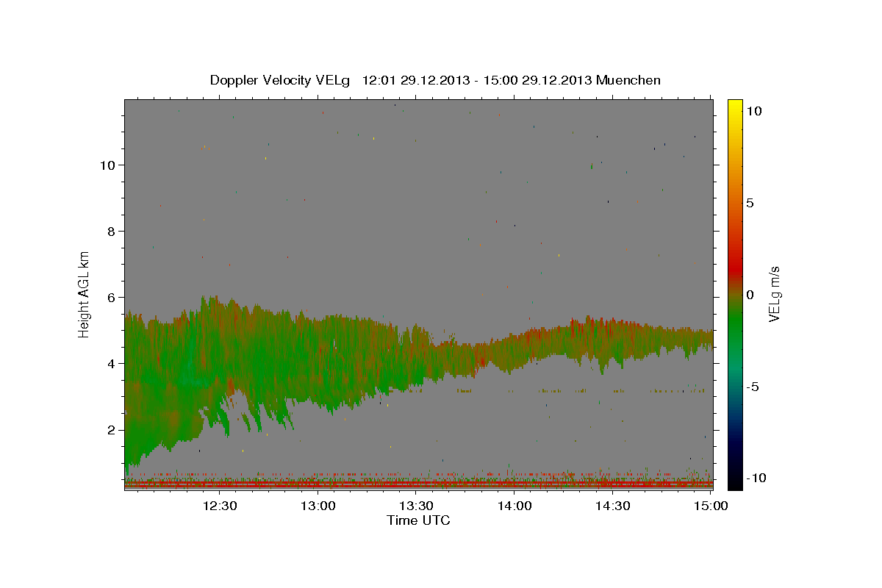Click the height tick label 4
882x588 pixels.
coord(112,364)
